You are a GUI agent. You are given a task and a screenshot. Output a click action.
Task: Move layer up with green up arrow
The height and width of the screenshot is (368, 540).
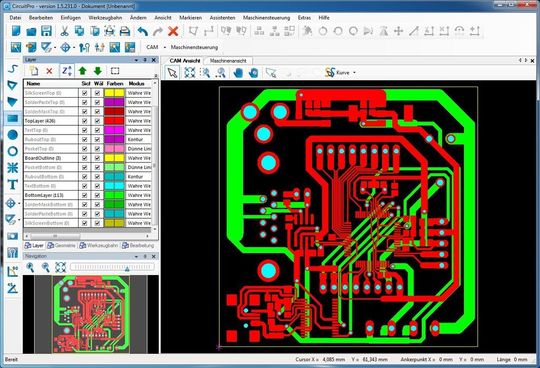[82, 71]
